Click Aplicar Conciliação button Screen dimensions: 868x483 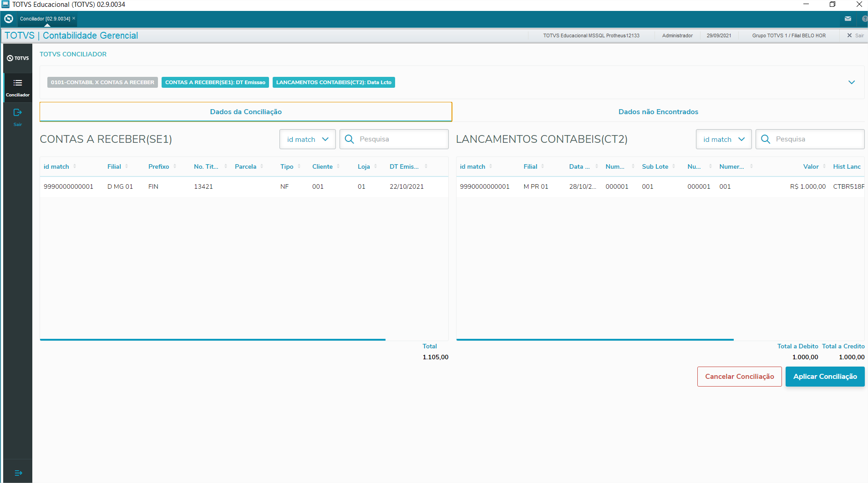tap(825, 377)
